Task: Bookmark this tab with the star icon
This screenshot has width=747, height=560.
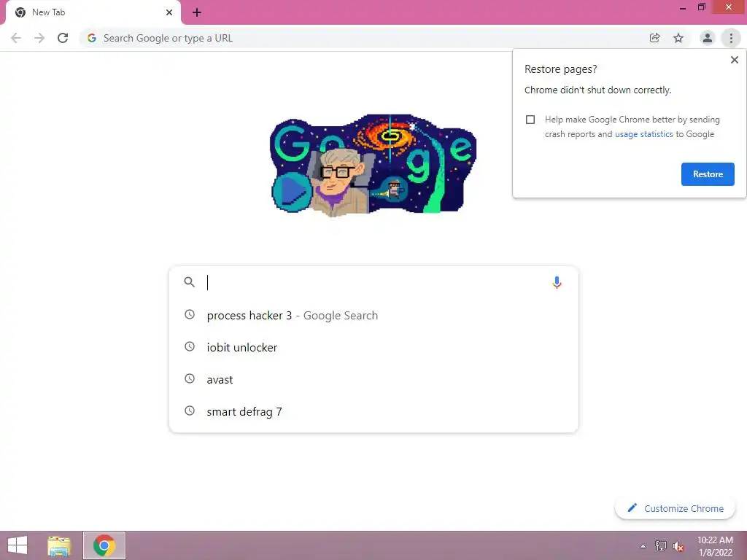Action: 678,38
